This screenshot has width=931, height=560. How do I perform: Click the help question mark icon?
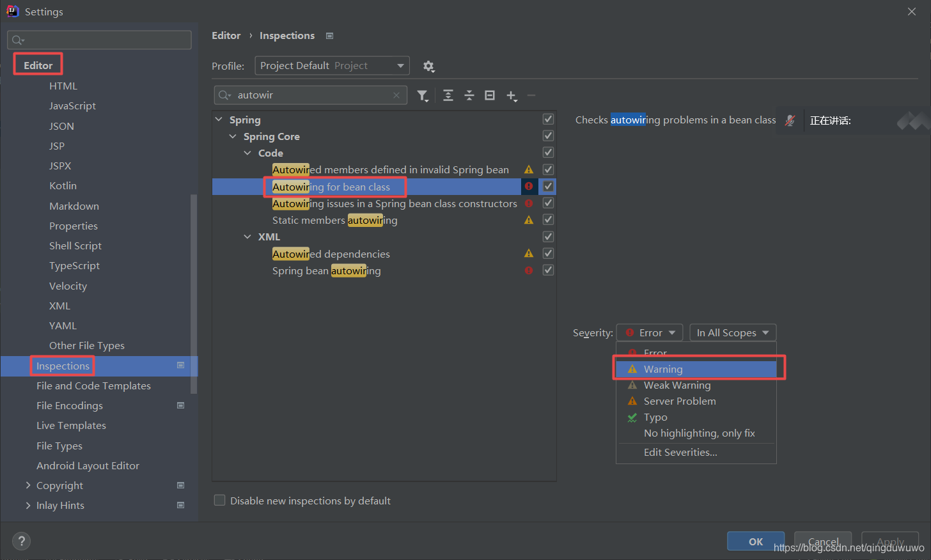pyautogui.click(x=21, y=541)
